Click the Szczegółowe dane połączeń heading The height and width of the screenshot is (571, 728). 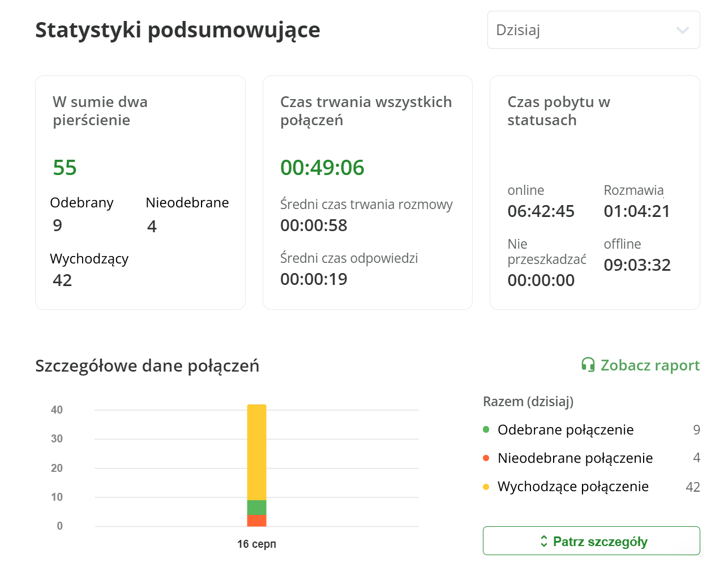(x=147, y=366)
